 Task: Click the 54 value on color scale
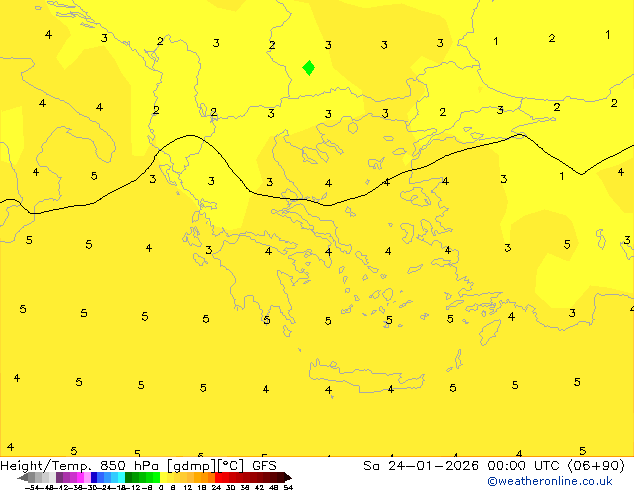[x=288, y=487]
